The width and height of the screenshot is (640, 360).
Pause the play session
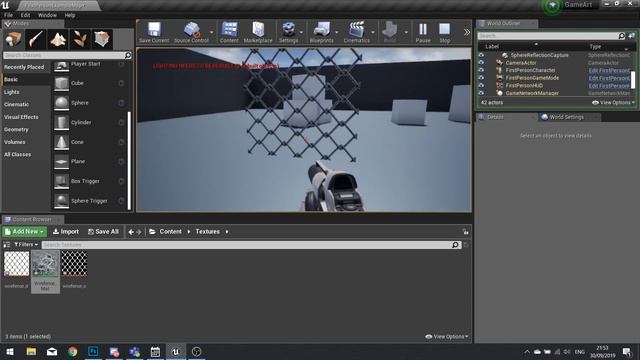click(x=423, y=29)
